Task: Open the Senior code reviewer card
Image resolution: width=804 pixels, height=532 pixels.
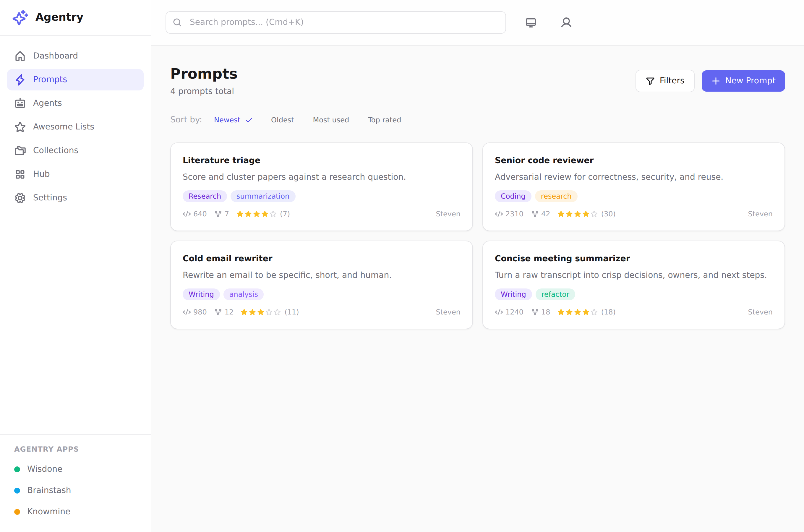Action: (x=633, y=186)
